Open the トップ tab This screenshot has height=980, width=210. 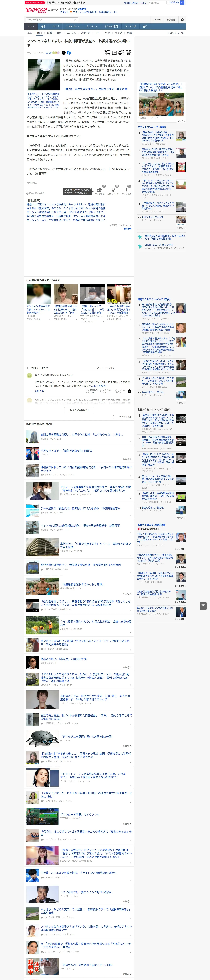point(31,27)
